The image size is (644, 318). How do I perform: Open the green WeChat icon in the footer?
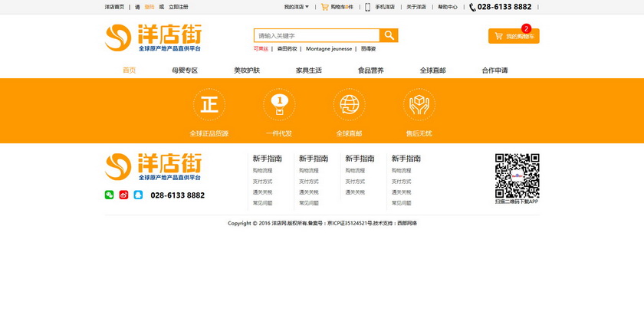[x=109, y=195]
